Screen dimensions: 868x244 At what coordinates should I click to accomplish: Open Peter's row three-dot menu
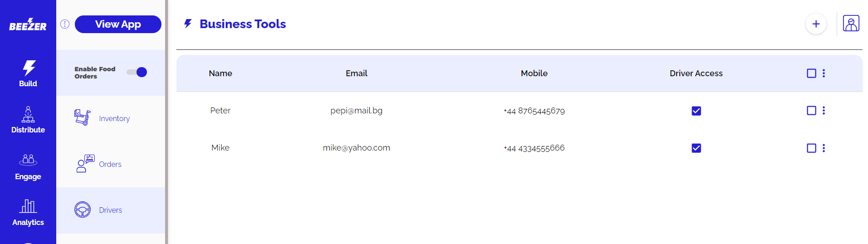point(824,111)
